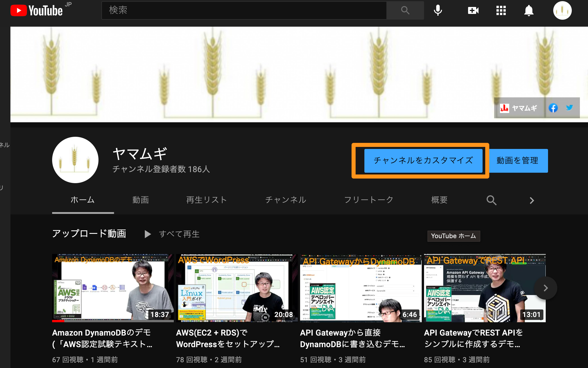Click the API GatewayでREST APIを video title
The image size is (588, 368).
point(474,338)
